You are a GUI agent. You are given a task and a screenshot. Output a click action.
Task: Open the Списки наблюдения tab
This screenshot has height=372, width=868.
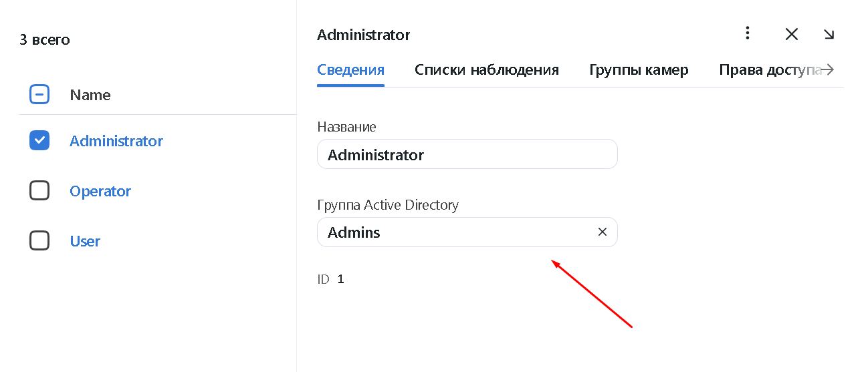tap(486, 70)
